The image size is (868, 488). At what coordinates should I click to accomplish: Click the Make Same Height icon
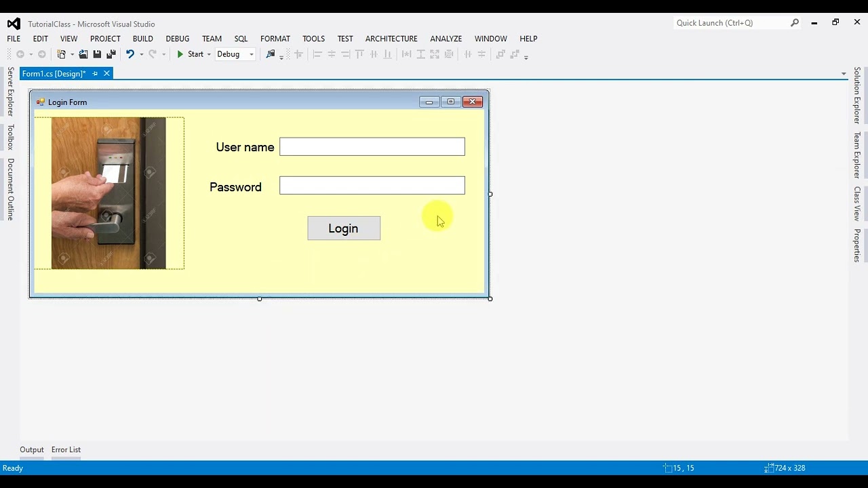click(x=420, y=54)
